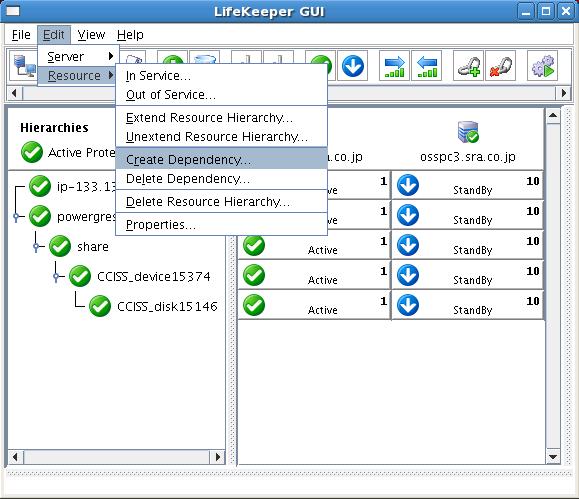Click the Delete Dependency chain-x toolbar icon

(500, 66)
